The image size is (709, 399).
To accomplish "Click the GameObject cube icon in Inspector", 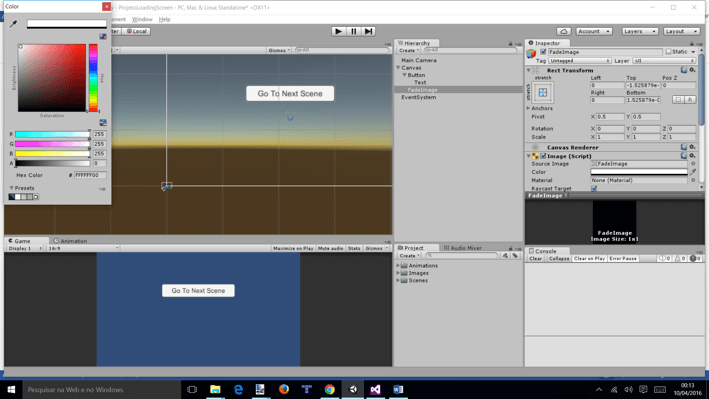I will tap(532, 54).
